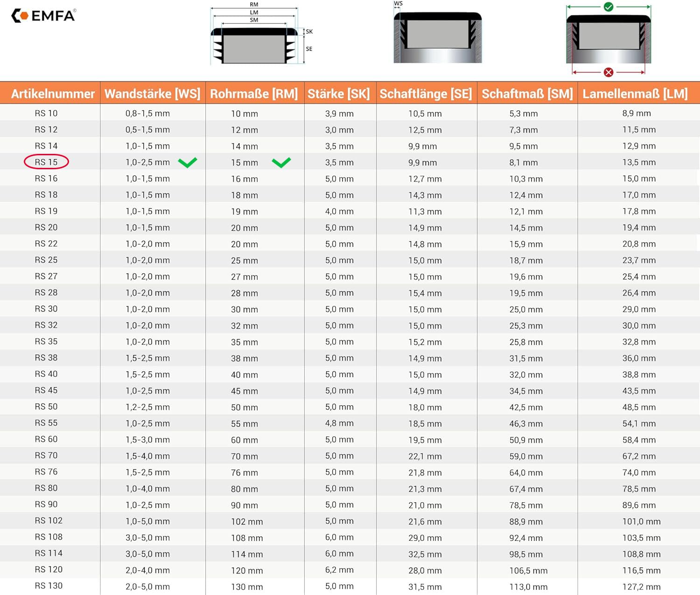Select Schaftmaß value 18,7 mm

[x=526, y=260]
